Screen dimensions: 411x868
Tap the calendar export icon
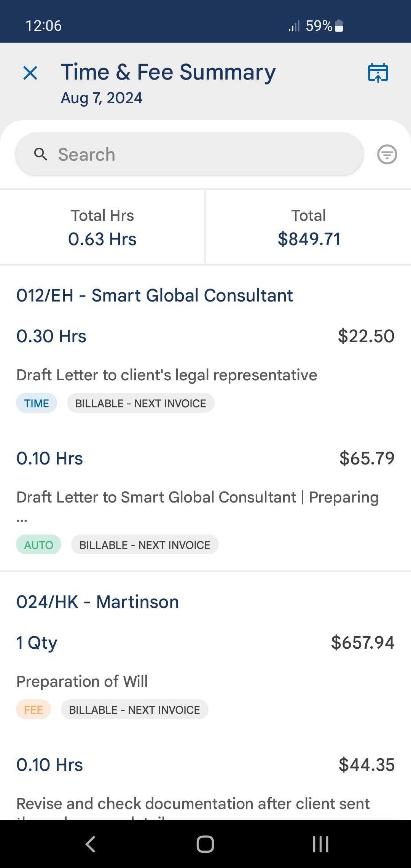click(x=378, y=72)
